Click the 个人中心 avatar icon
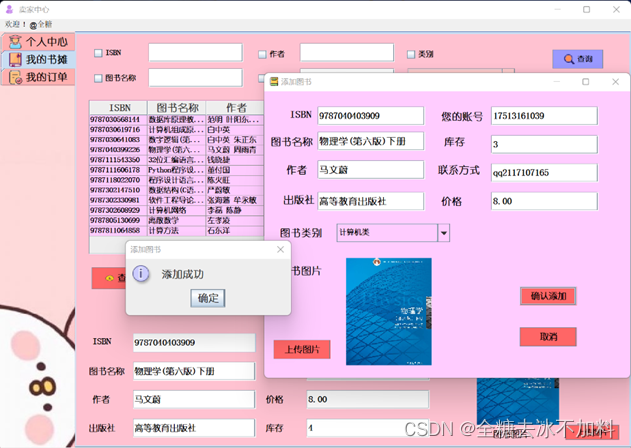Screen dimensions: 631x448 pyautogui.click(x=15, y=41)
